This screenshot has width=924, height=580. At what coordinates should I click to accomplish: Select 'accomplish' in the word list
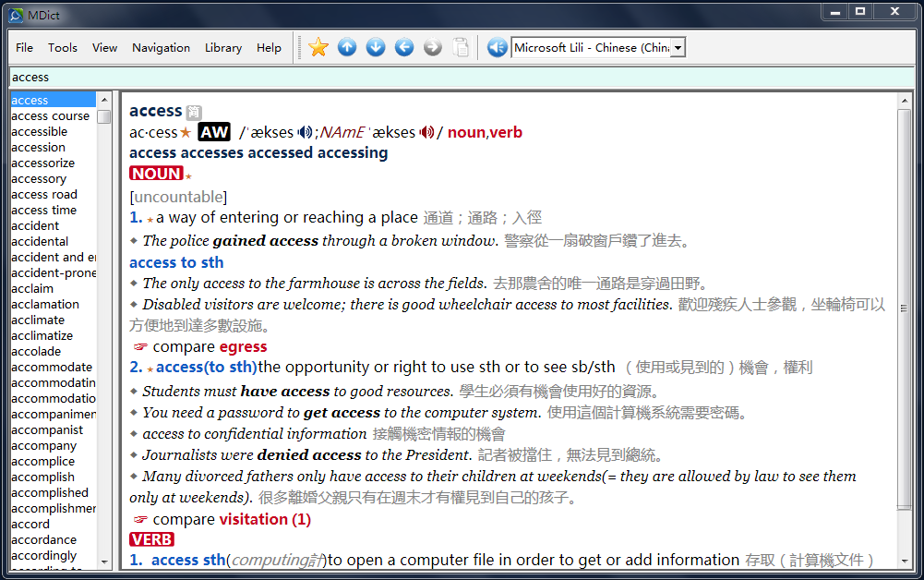[x=43, y=477]
